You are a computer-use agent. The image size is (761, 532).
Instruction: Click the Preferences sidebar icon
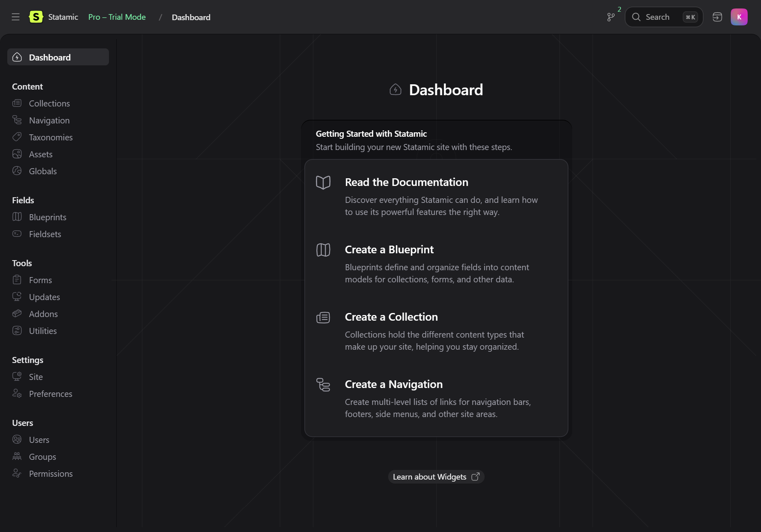tap(17, 394)
